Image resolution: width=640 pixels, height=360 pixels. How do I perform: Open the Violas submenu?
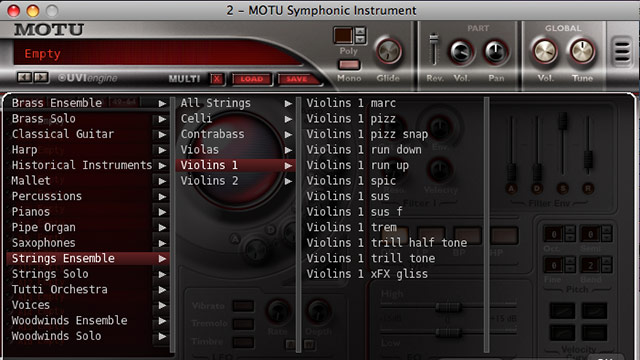[x=236, y=149]
